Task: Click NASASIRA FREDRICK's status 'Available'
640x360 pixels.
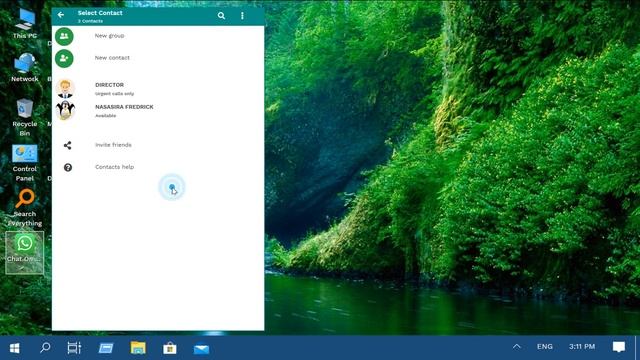Action: 106,116
